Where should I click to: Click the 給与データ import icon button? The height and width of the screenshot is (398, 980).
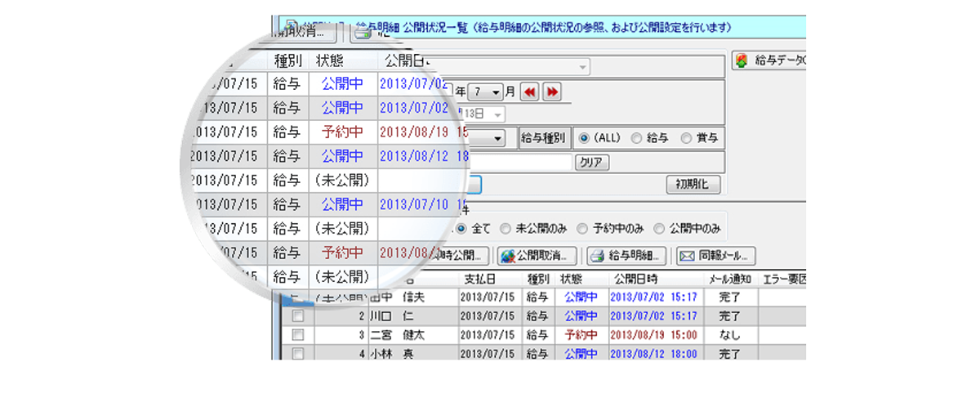click(x=742, y=60)
